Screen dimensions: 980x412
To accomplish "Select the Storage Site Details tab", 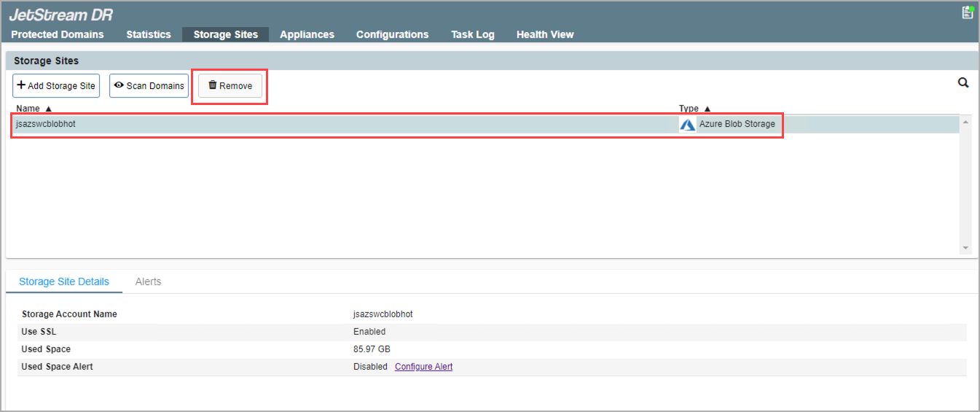I will coord(64,281).
